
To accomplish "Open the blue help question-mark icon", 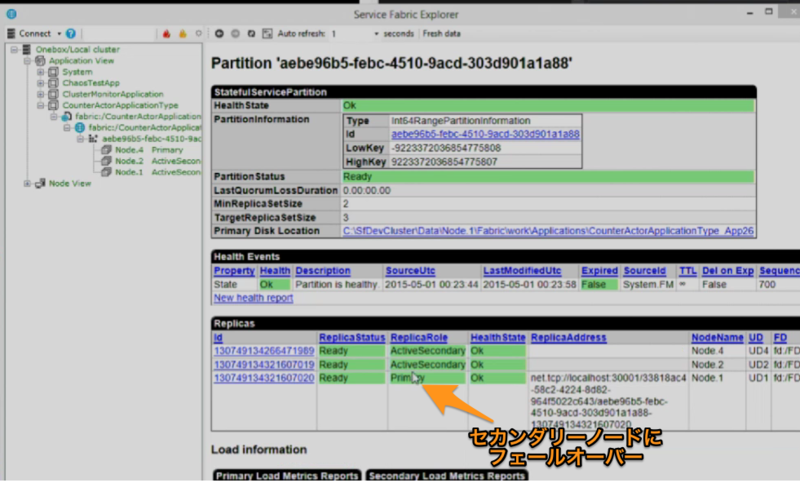I will point(71,34).
